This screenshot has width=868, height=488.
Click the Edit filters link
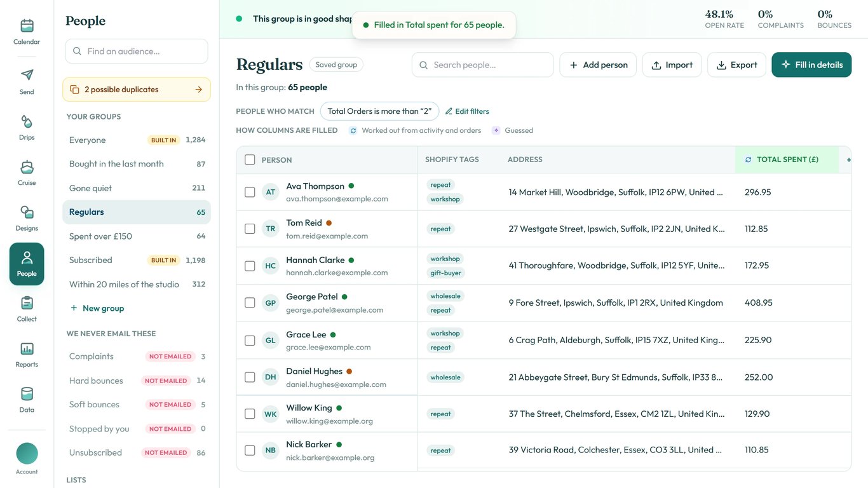467,111
